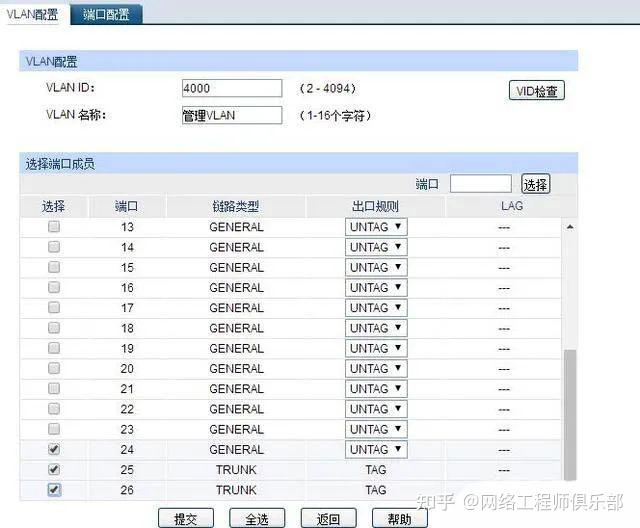Click the 选择 column header

(x=53, y=206)
